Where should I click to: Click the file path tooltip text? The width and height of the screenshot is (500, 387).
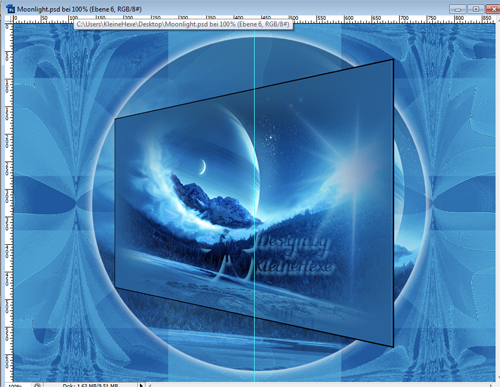click(x=183, y=24)
